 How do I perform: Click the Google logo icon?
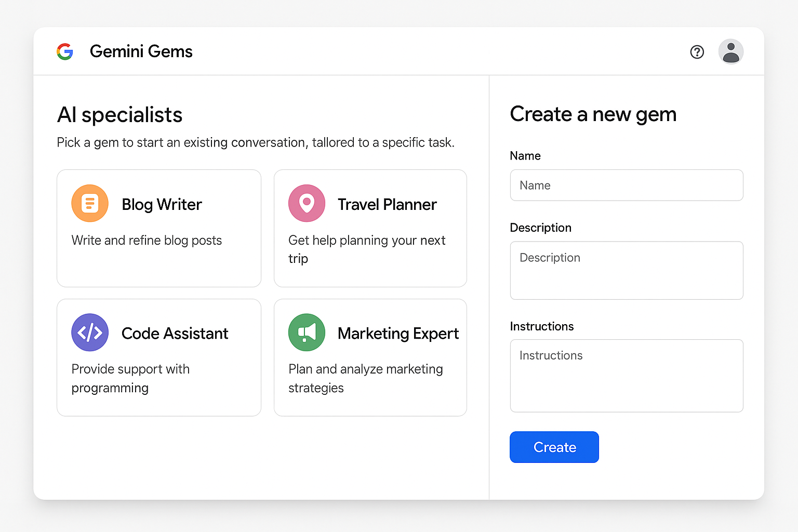pos(65,51)
